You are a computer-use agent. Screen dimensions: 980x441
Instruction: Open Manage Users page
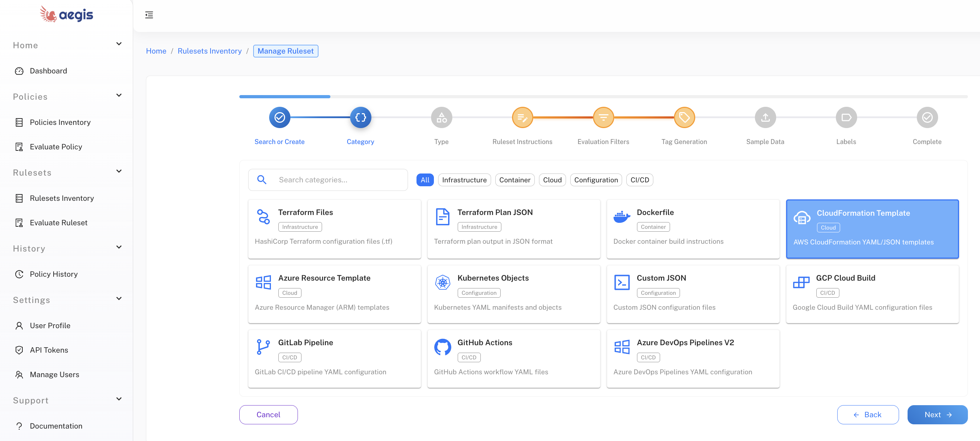click(x=54, y=374)
